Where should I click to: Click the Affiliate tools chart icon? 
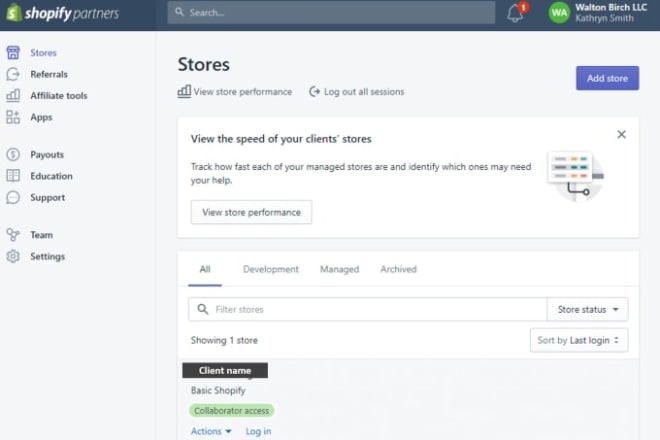13,96
